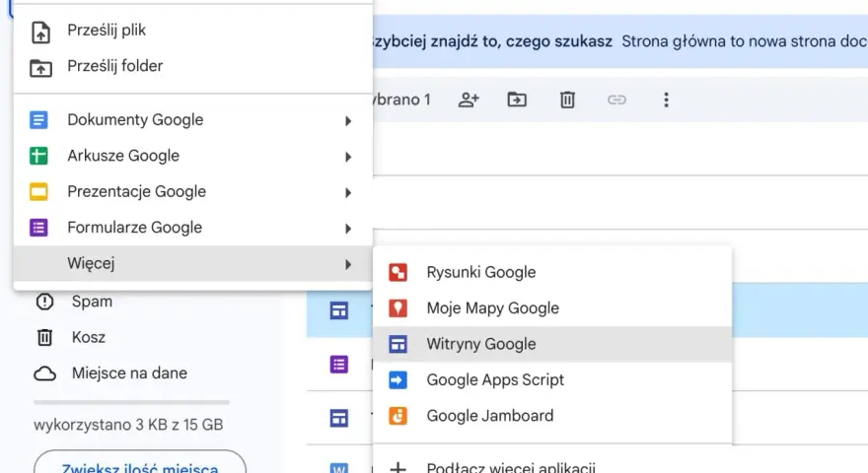Open the Więcej submenu entry
868x473 pixels.
(192, 263)
